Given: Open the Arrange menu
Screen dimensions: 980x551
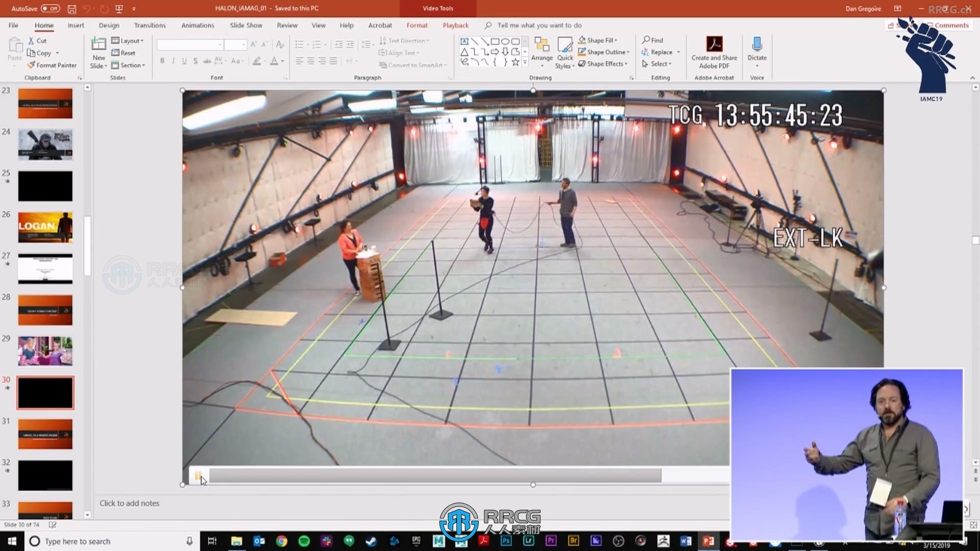Looking at the screenshot, I should pos(542,52).
